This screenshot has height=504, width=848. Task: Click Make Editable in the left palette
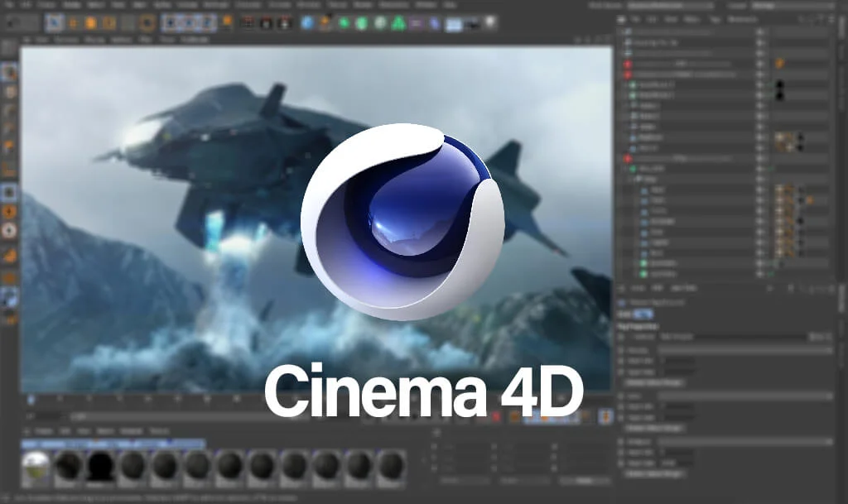[x=8, y=47]
